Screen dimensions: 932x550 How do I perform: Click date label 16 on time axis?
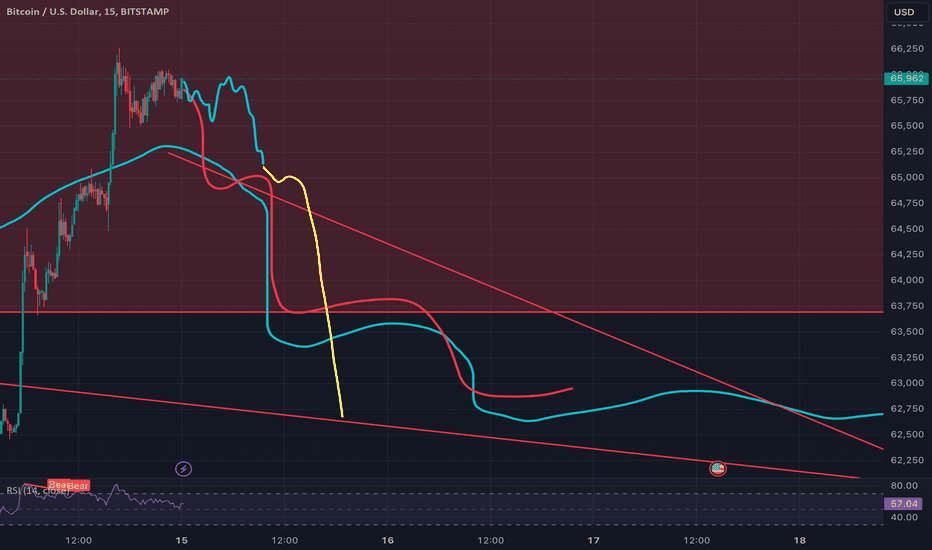388,540
